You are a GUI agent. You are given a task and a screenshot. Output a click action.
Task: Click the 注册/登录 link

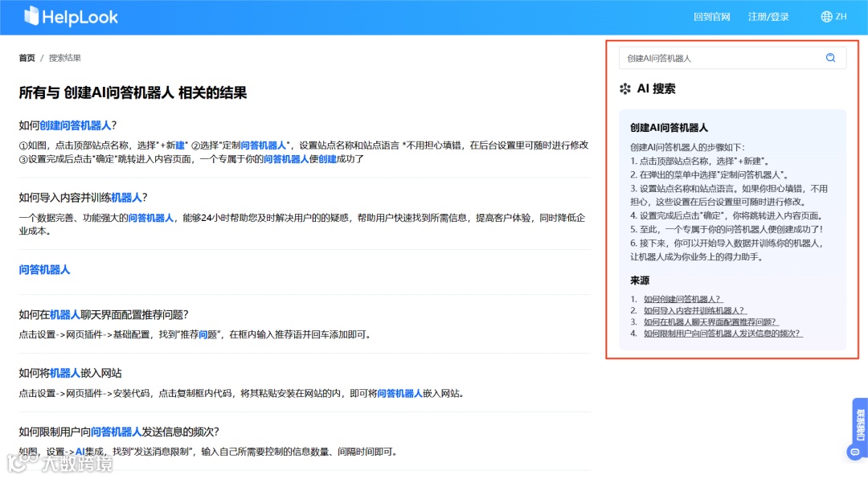[x=768, y=16]
